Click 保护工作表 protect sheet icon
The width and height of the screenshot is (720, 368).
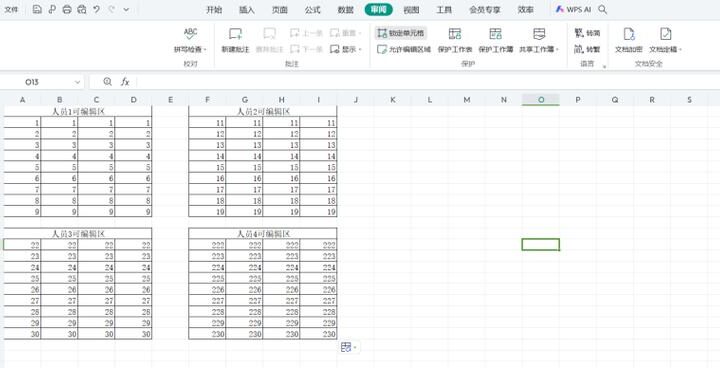pos(455,34)
